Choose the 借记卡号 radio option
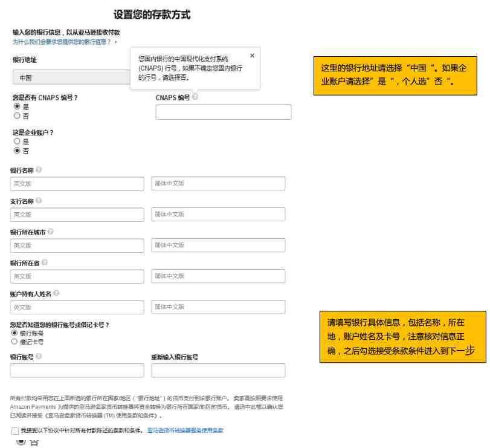This screenshot has width=490, height=448. coord(15,342)
